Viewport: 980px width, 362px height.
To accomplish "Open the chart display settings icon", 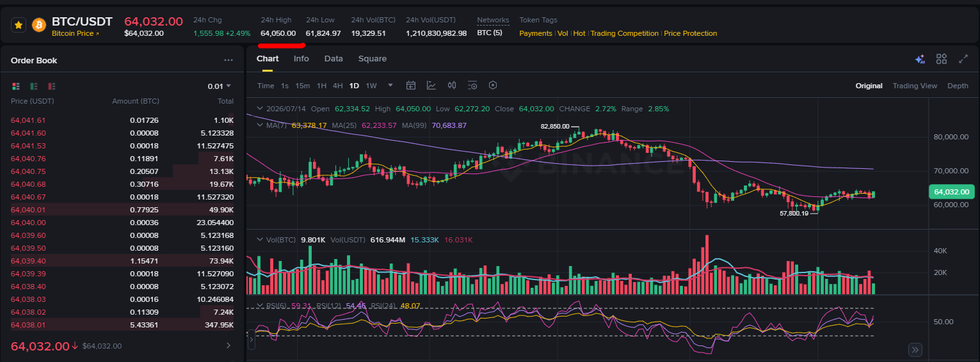I will coord(472,85).
